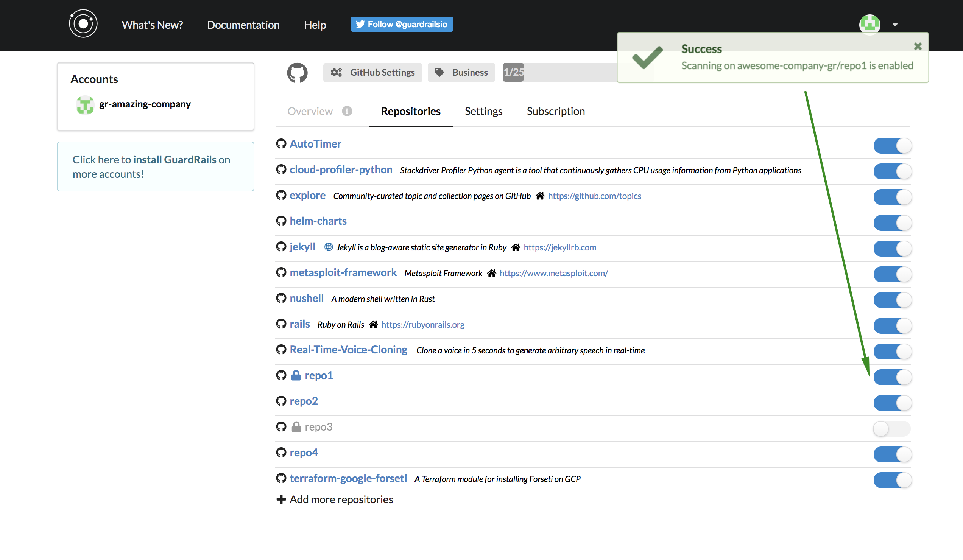This screenshot has height=560, width=963.
Task: Click the home icon beside jekyllrb link
Action: click(516, 247)
